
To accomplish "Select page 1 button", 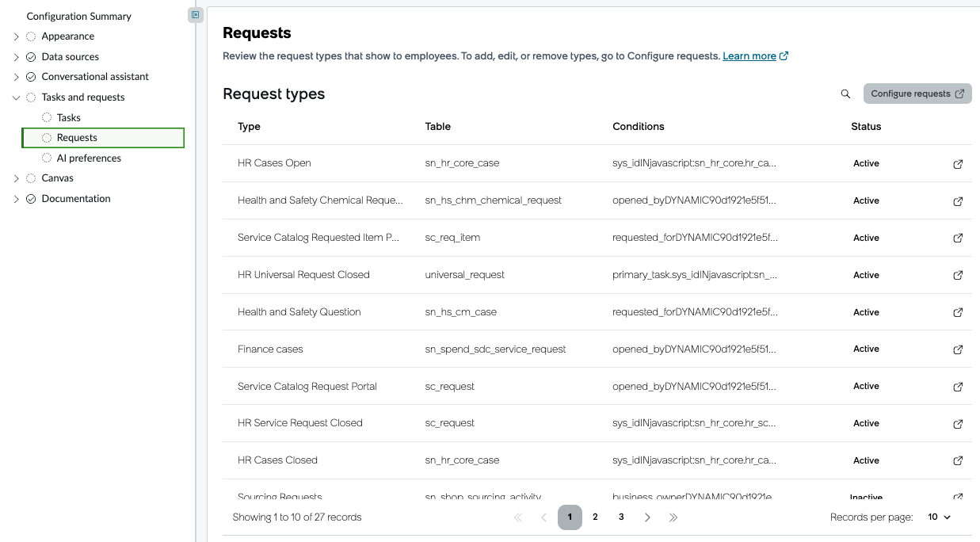I will pyautogui.click(x=570, y=517).
